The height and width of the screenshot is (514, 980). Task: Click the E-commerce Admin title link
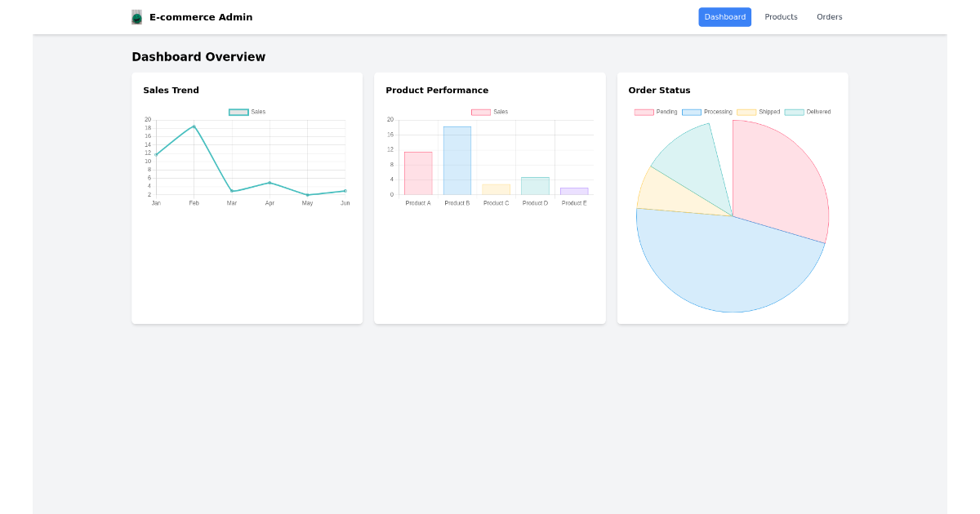tap(200, 16)
